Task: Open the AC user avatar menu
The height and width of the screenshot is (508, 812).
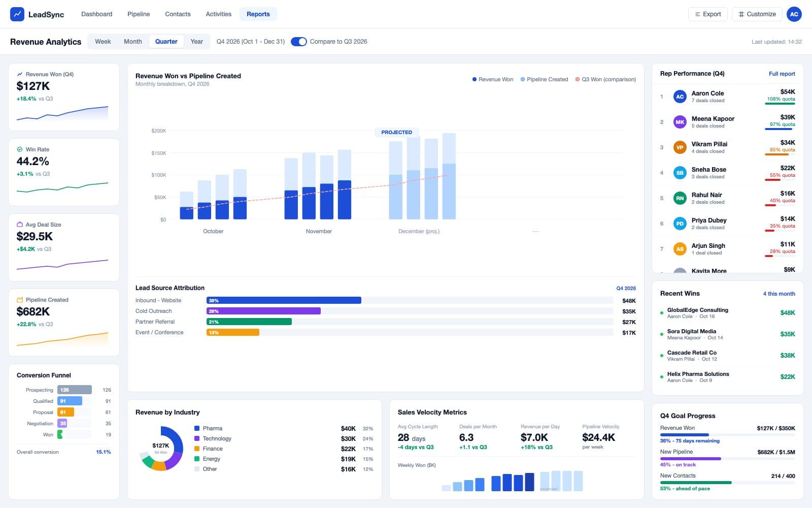Action: [x=794, y=14]
